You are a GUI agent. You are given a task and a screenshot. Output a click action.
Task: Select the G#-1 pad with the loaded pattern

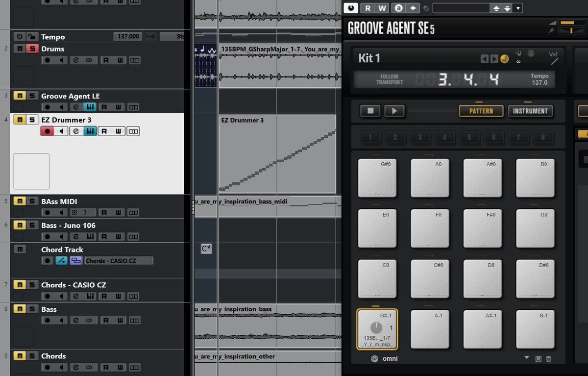(378, 329)
